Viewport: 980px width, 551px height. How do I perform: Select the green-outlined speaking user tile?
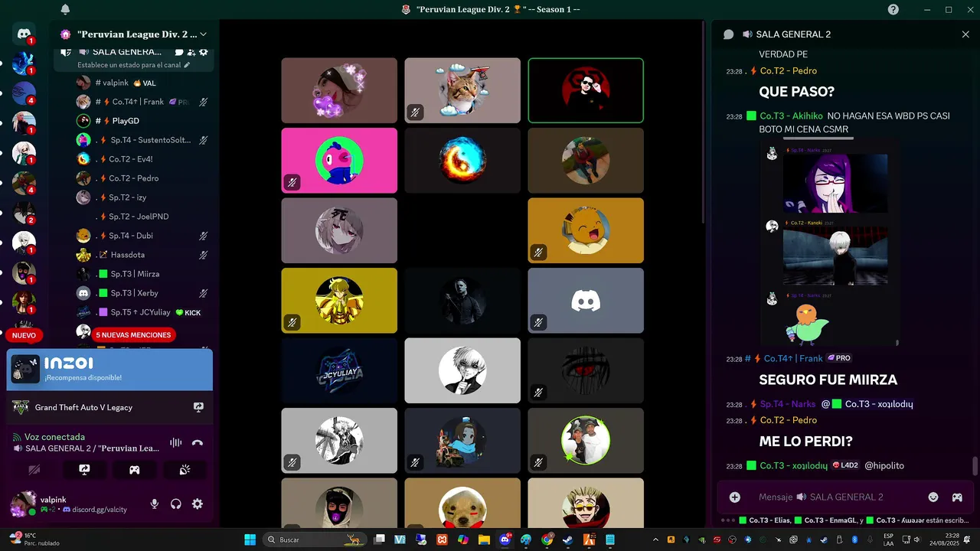586,90
